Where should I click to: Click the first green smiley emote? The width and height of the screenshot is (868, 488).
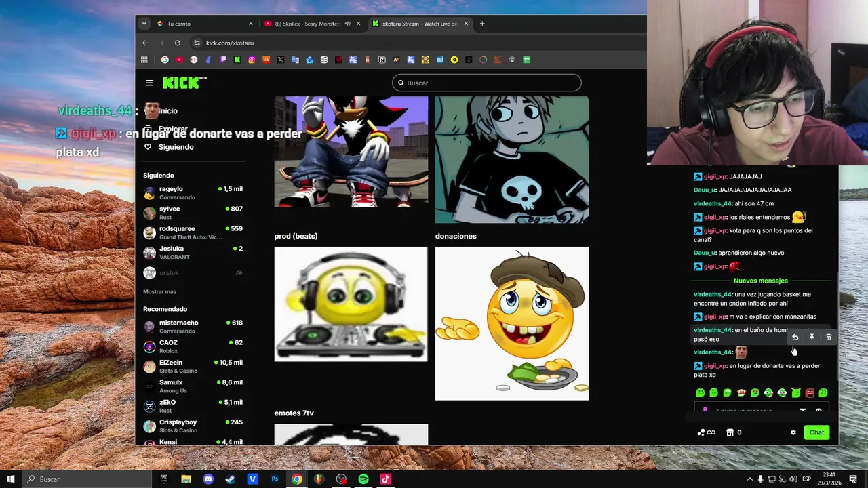point(701,392)
